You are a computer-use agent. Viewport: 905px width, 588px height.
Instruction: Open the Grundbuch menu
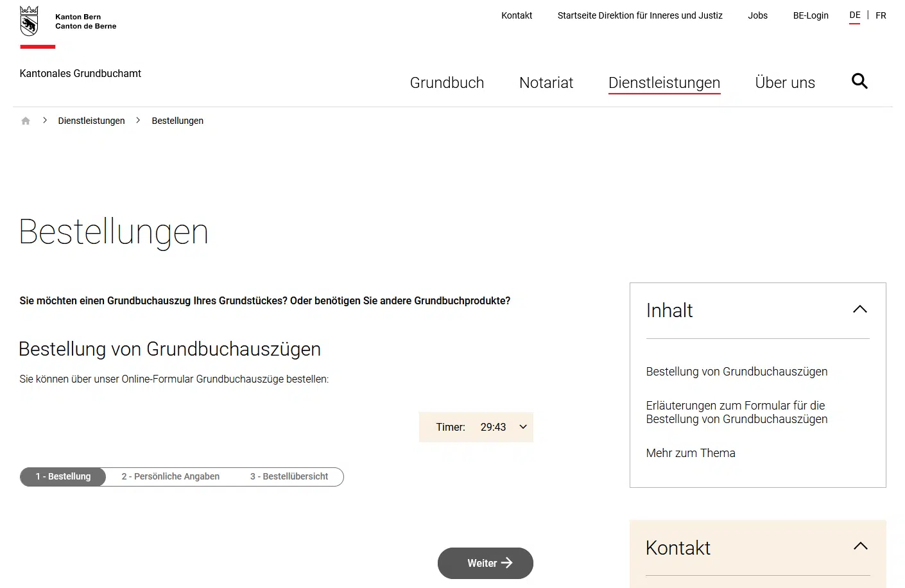[447, 83]
